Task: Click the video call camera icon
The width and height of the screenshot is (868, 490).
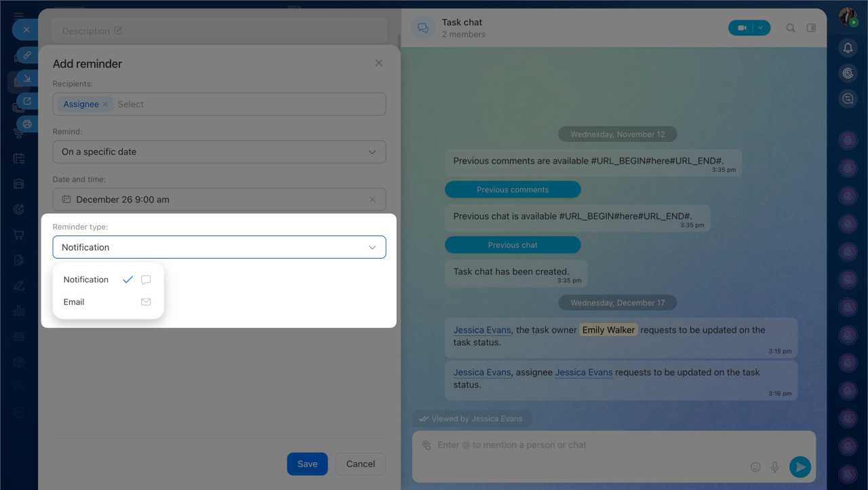Action: (742, 28)
